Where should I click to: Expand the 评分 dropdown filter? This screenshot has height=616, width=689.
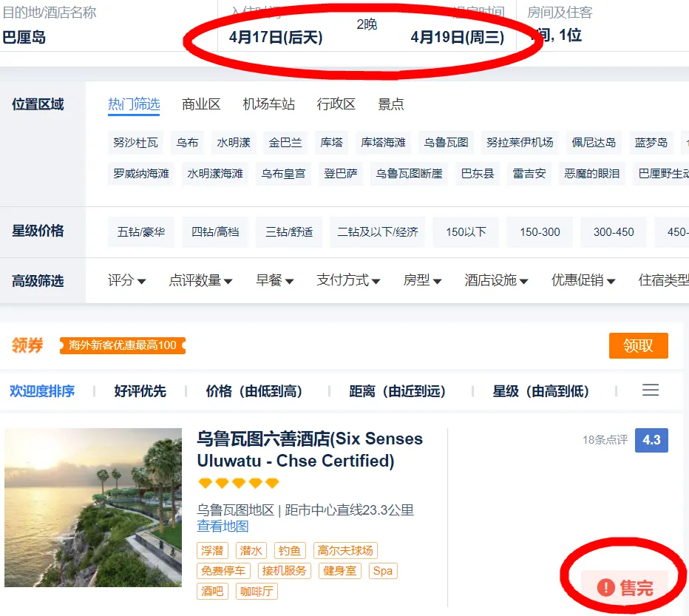click(126, 280)
